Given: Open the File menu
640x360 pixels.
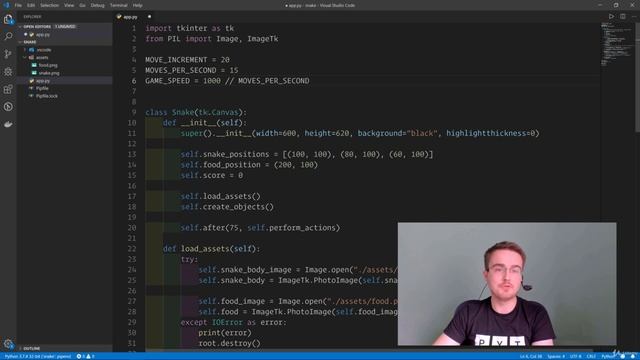Looking at the screenshot, I should (x=18, y=5).
